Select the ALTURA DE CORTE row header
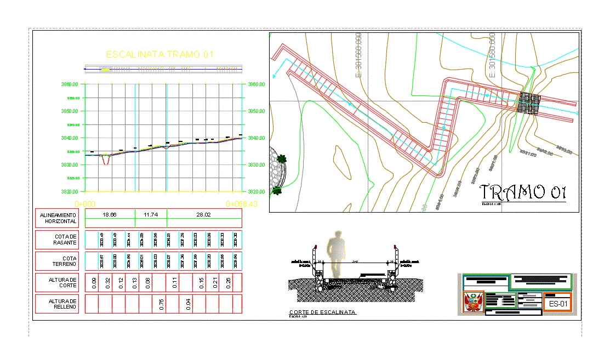 (57, 282)
